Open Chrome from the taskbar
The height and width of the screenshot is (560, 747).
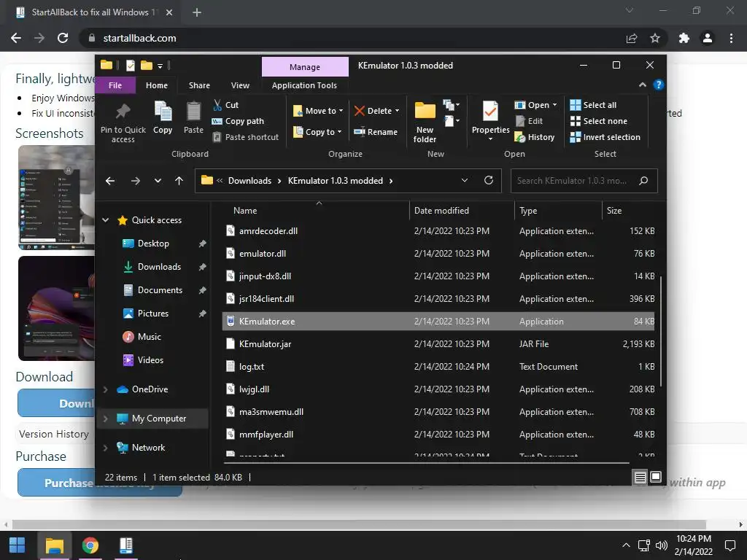pyautogui.click(x=90, y=545)
